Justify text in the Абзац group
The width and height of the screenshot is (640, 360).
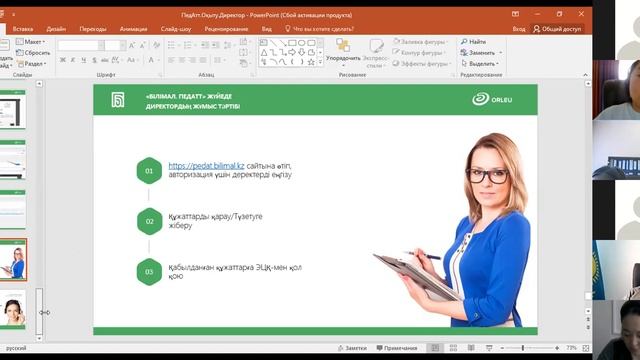point(203,60)
